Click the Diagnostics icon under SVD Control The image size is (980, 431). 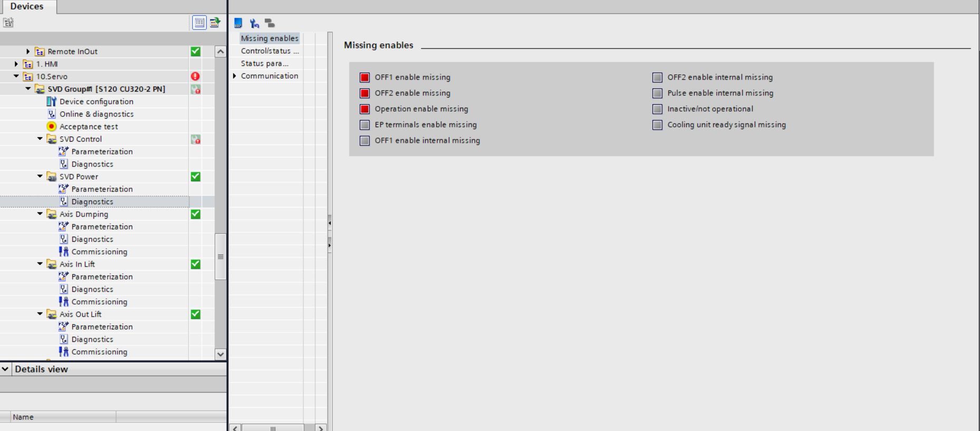click(x=63, y=164)
